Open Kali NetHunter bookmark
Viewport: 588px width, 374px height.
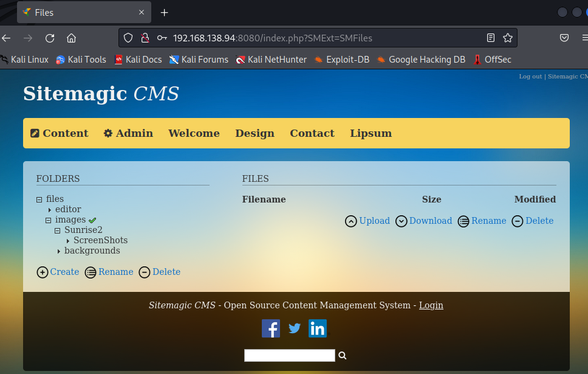271,60
